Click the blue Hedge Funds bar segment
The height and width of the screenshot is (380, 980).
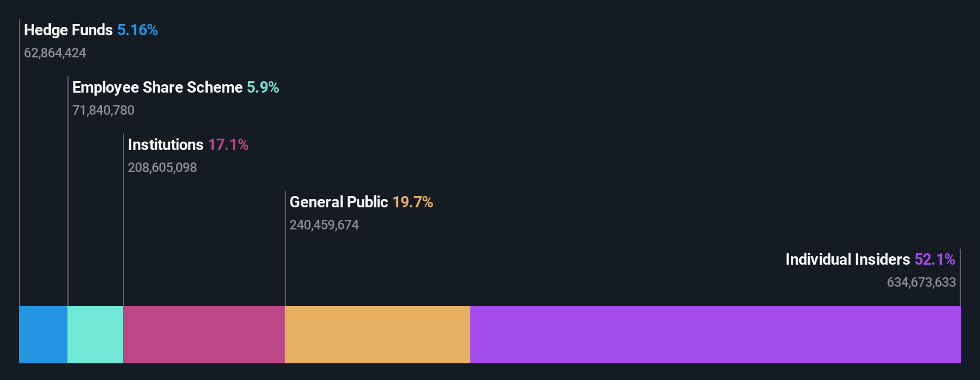(x=43, y=335)
